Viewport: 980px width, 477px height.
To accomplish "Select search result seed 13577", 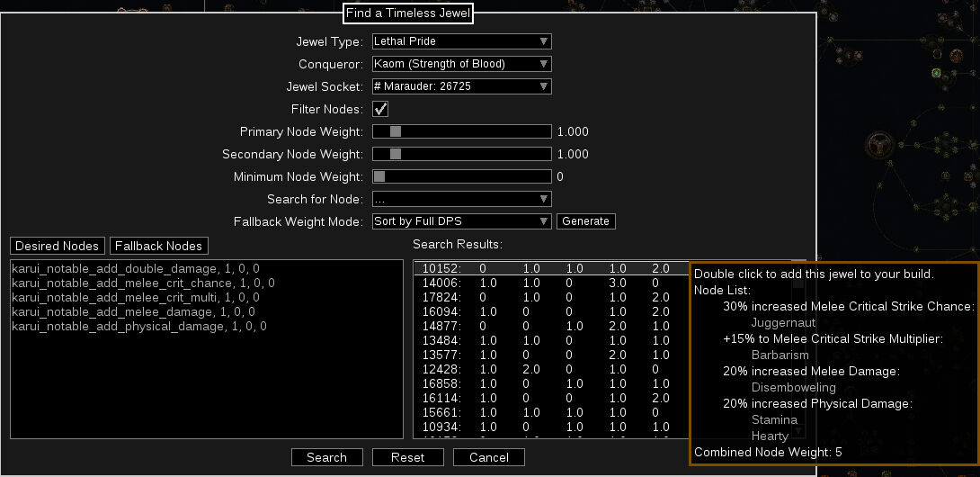I will [x=552, y=355].
